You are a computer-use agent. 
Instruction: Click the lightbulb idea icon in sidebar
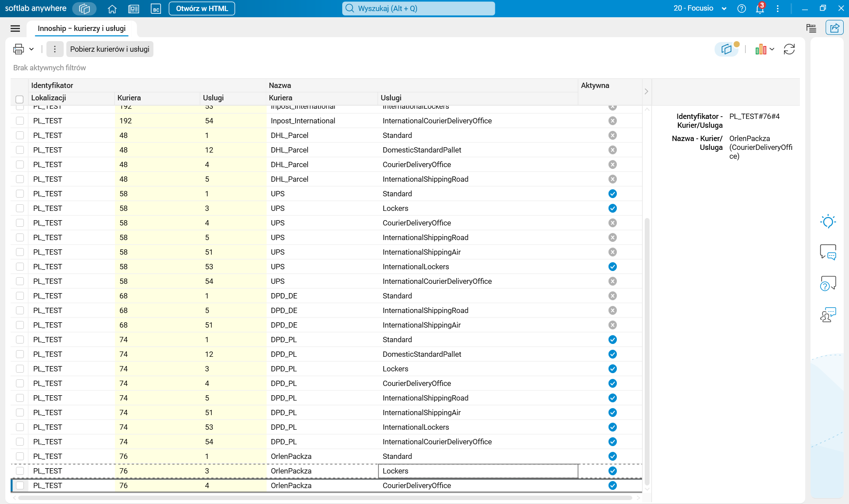click(828, 221)
